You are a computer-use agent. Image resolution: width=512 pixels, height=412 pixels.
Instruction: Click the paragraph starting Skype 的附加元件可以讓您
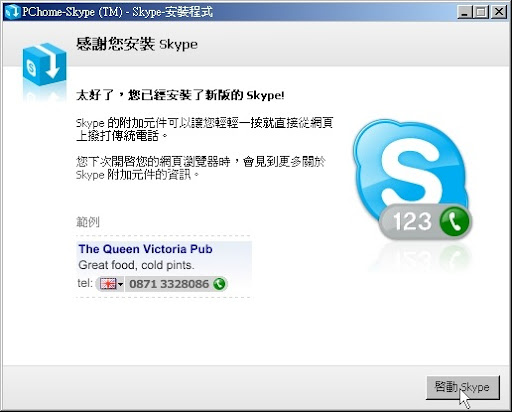[x=204, y=129]
